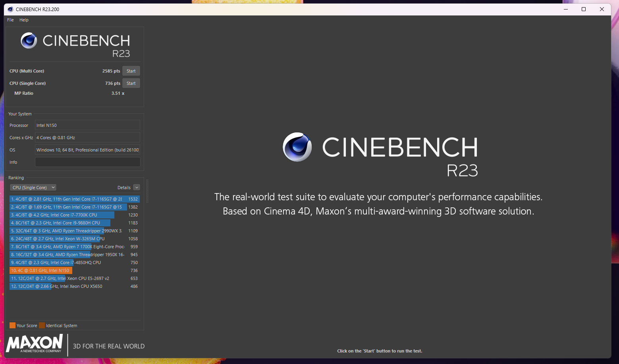Click the Cinebench sphere logo in left panel

[29, 40]
